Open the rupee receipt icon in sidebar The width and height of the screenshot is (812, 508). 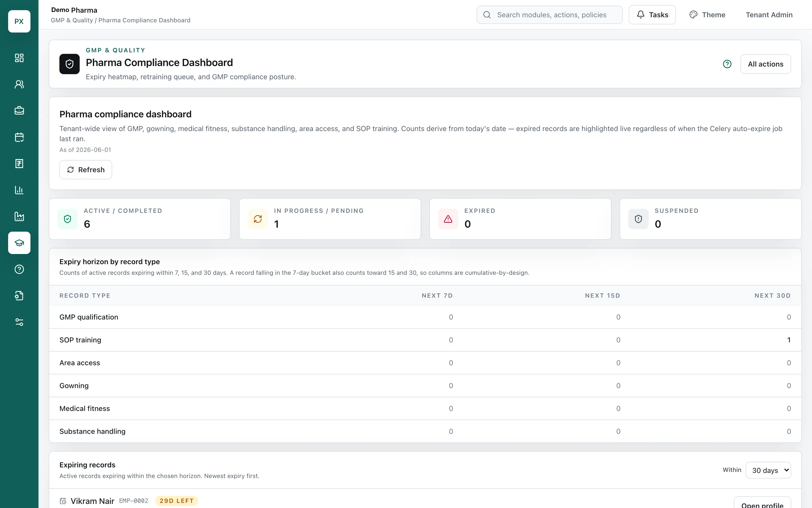pos(19,164)
